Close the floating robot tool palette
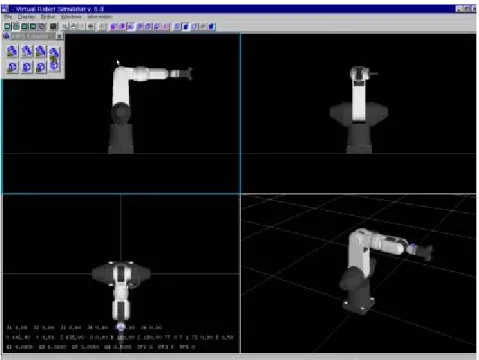 [59, 36]
